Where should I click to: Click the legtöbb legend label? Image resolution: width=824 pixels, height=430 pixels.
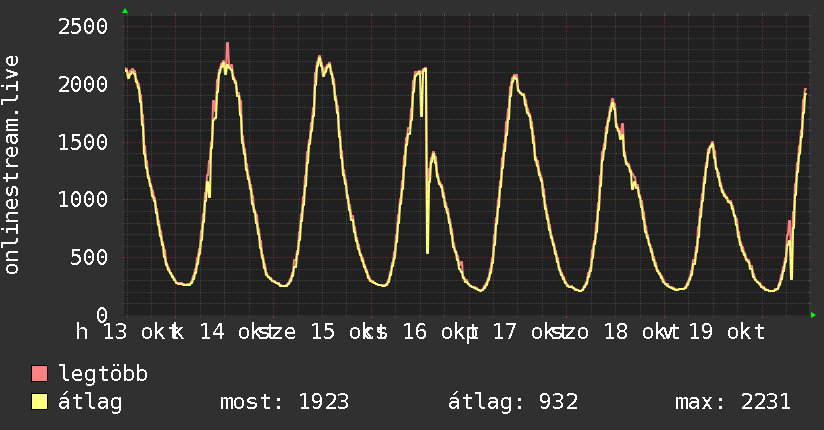pyautogui.click(x=103, y=373)
